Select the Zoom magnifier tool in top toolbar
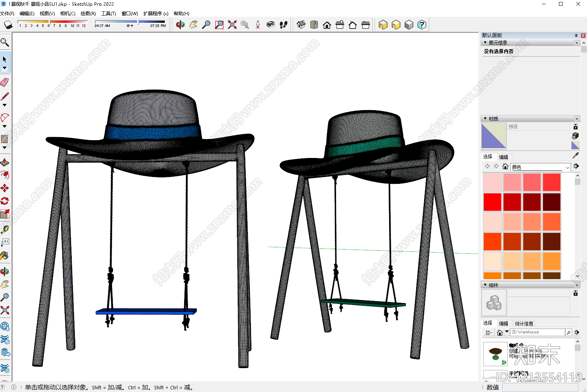Viewport: 587px width, 392px height. [206, 25]
